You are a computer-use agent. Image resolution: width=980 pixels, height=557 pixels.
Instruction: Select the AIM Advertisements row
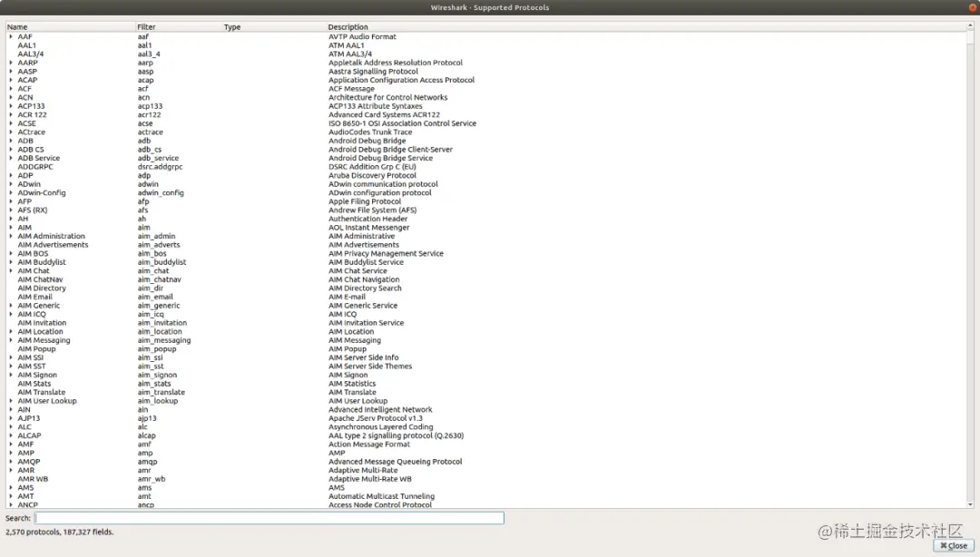(485, 245)
